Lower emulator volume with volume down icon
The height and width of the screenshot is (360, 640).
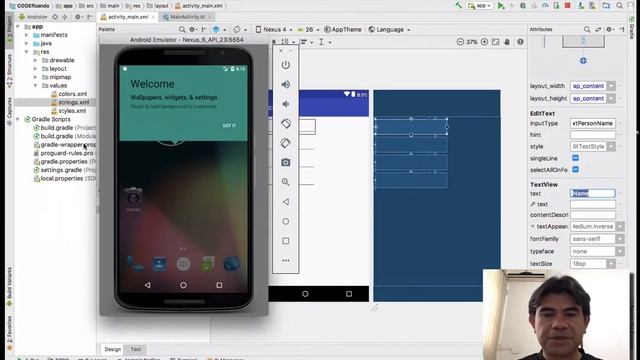[x=286, y=104]
